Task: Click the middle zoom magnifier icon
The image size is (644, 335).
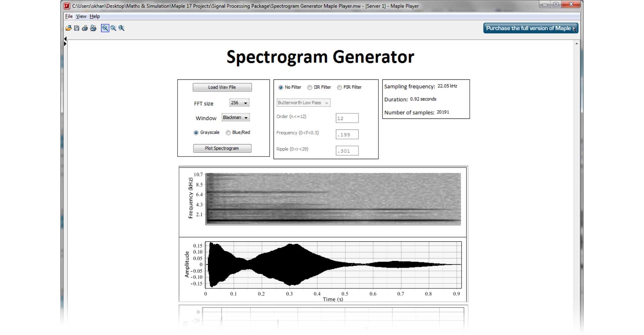Action: (x=113, y=28)
